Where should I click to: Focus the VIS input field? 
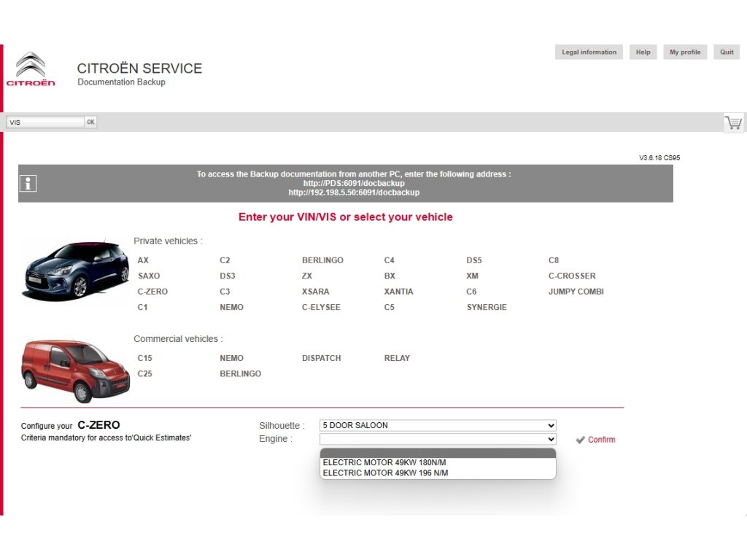(45, 122)
